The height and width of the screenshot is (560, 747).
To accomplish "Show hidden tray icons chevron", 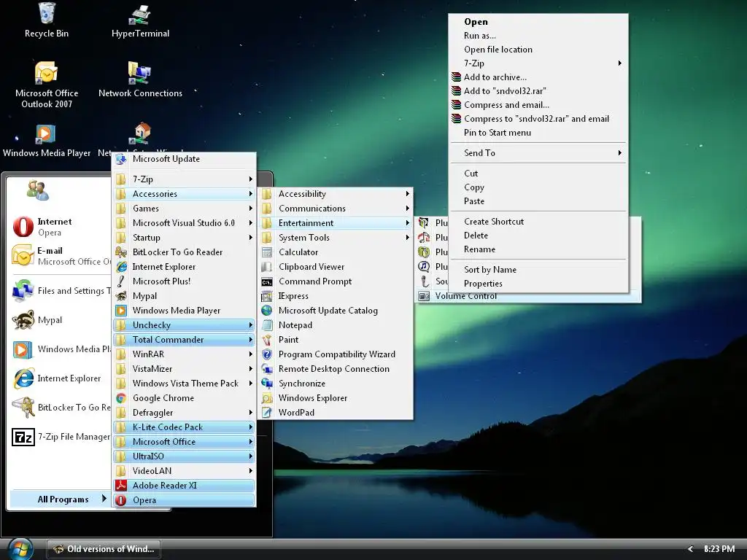I will [690, 549].
